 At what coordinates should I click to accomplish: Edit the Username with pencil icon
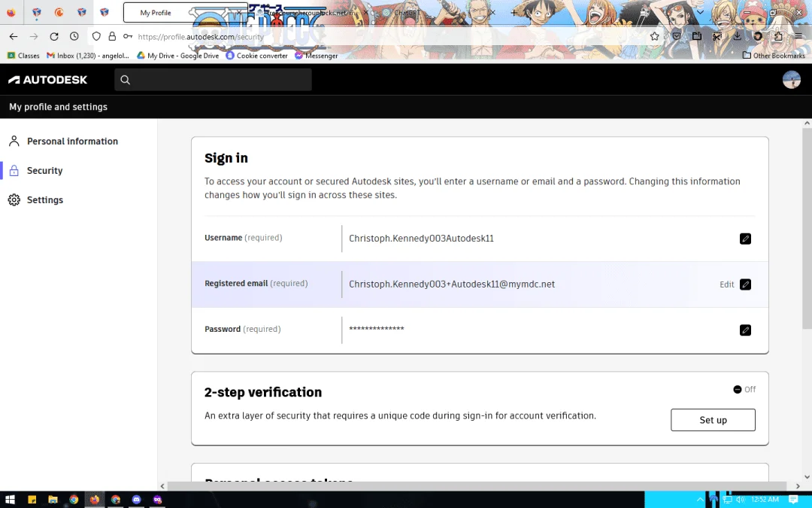pos(745,239)
